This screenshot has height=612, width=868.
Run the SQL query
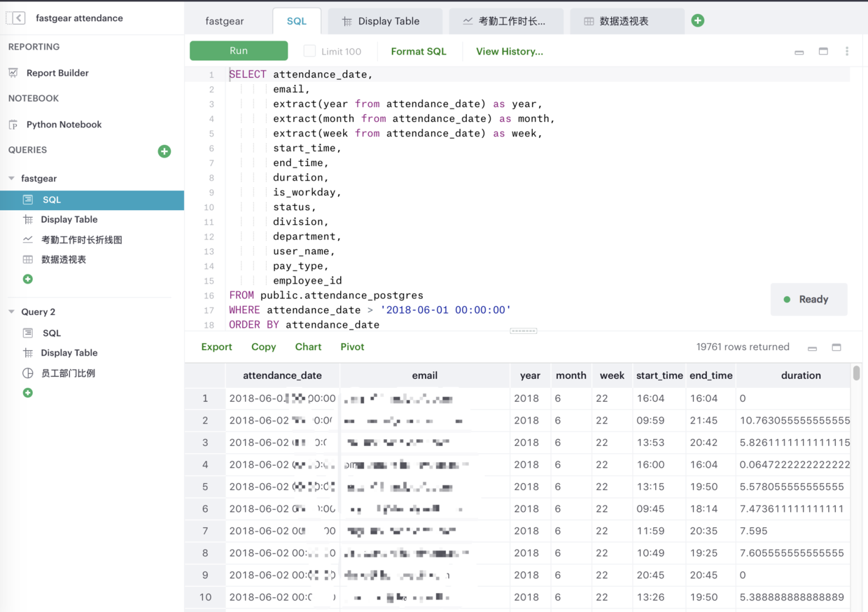[239, 50]
